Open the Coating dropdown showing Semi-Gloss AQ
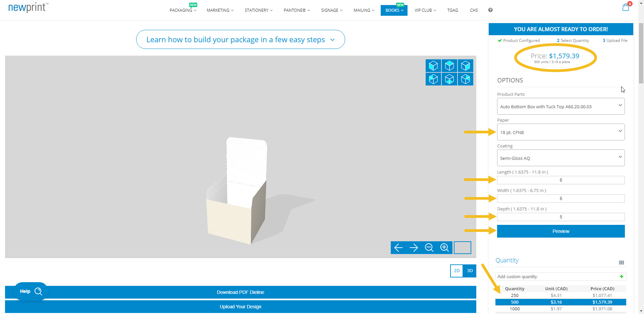 click(x=561, y=158)
